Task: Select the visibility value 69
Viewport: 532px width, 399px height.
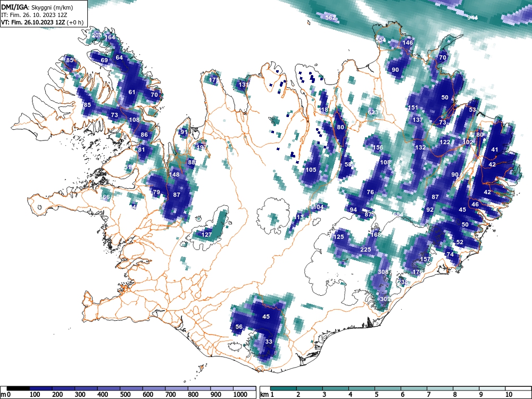Action: coord(104,61)
